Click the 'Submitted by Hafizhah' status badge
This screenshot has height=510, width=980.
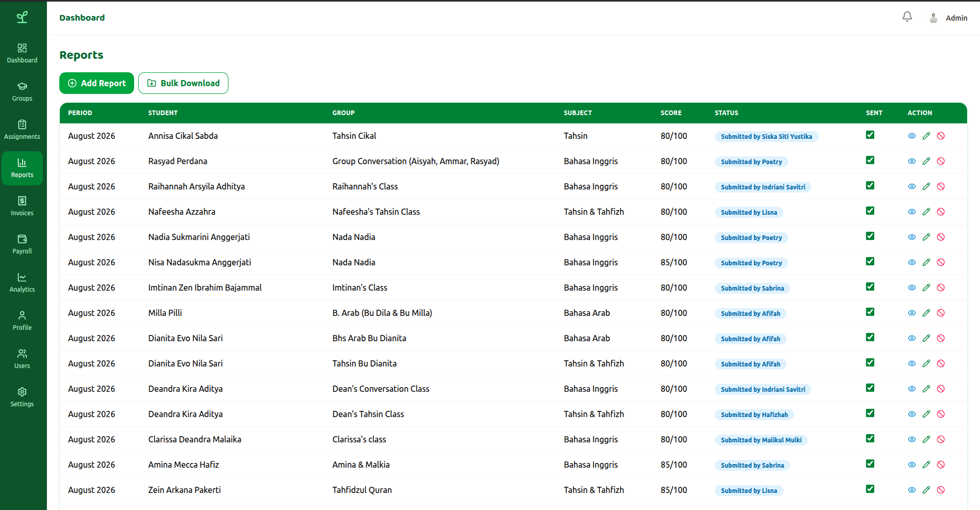pos(754,415)
